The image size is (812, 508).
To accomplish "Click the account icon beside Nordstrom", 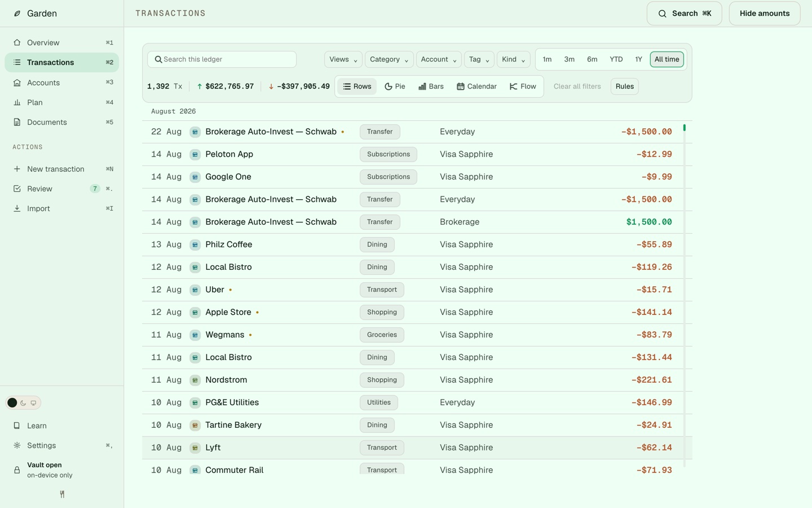I will [195, 380].
